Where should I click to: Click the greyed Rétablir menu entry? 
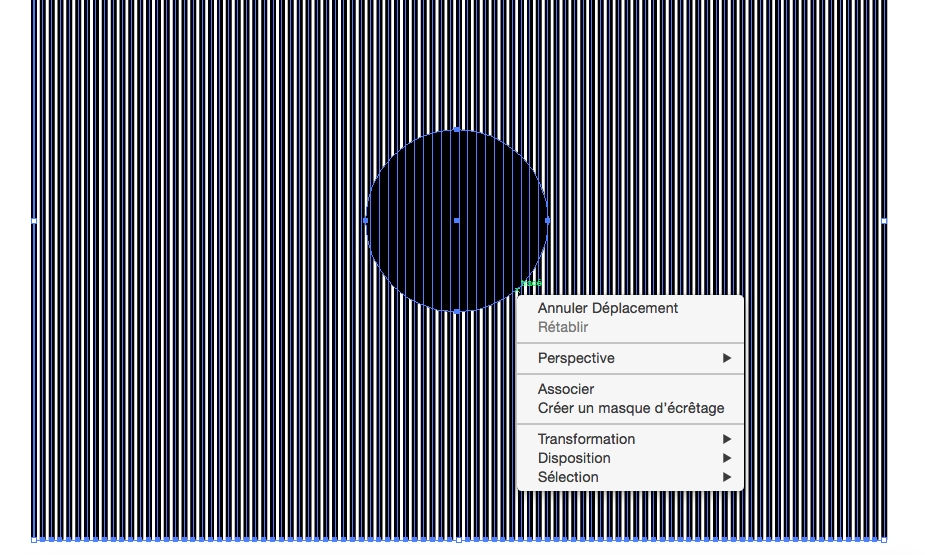pyautogui.click(x=563, y=327)
